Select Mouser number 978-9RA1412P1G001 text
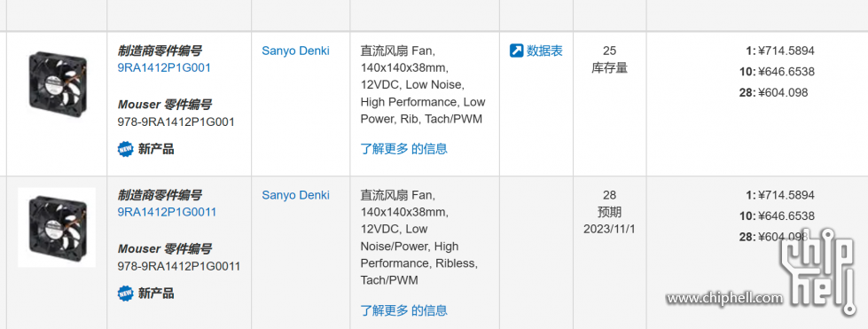Image resolution: width=868 pixels, height=329 pixels. (x=176, y=121)
